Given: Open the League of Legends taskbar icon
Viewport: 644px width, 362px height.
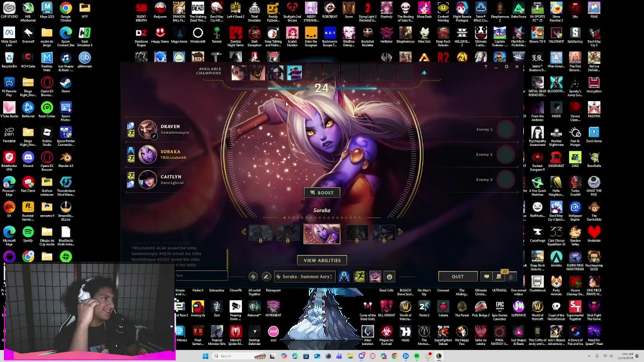Looking at the screenshot, I should (439, 356).
